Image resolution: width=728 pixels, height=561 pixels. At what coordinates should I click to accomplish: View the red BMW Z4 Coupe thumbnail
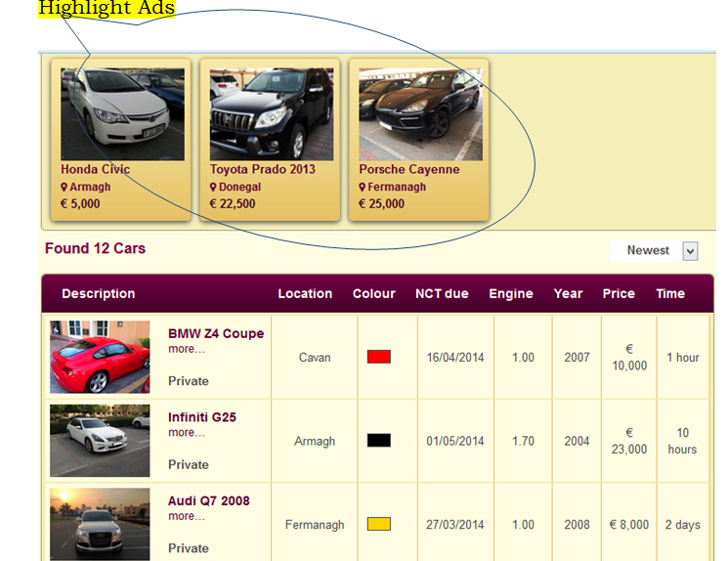(x=100, y=357)
